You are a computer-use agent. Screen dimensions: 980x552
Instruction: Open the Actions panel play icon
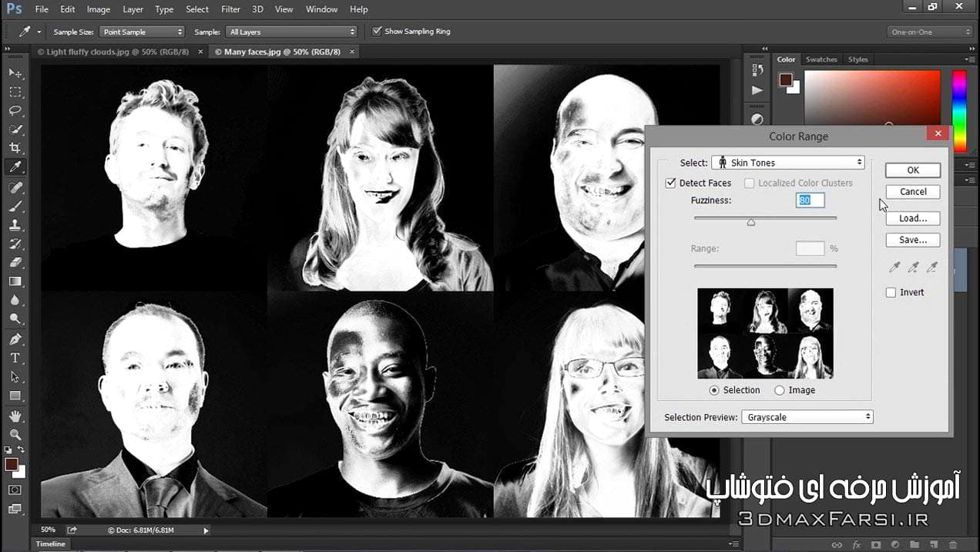click(757, 90)
